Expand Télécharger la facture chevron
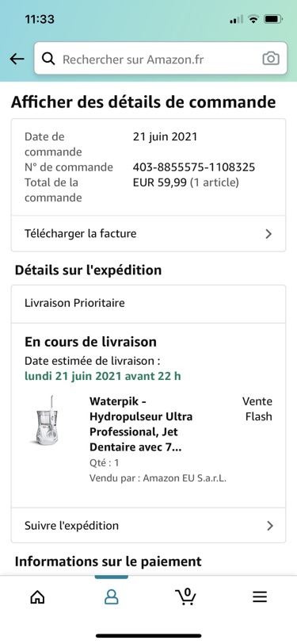The width and height of the screenshot is (297, 644). (268, 234)
